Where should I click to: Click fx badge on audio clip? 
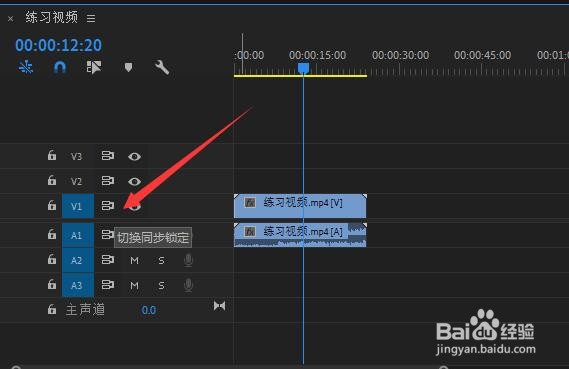[250, 231]
